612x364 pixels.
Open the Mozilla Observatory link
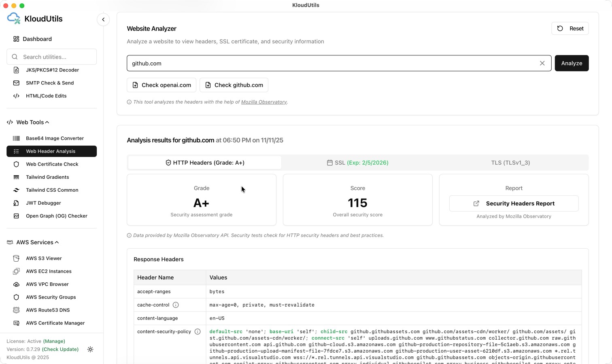pyautogui.click(x=264, y=102)
